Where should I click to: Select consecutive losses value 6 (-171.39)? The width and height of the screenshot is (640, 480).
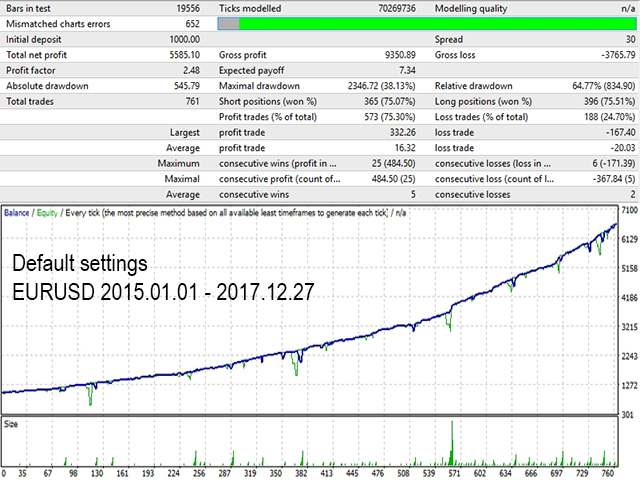pos(614,163)
